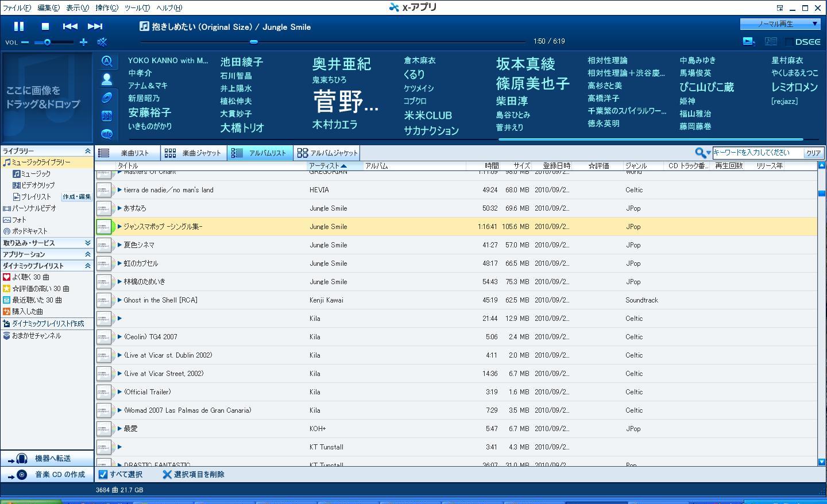The height and width of the screenshot is (504, 827).
Task: Toggle the すべて選択 checkbox
Action: tap(103, 475)
